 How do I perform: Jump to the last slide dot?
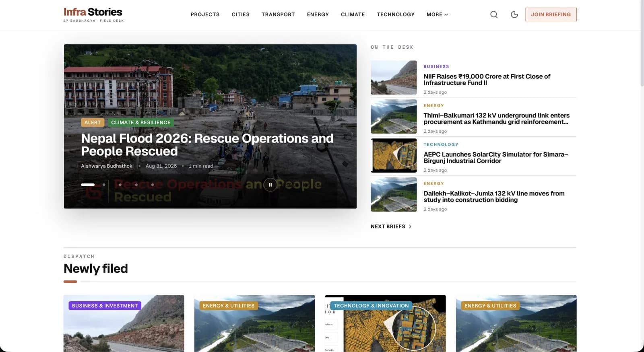click(x=153, y=185)
